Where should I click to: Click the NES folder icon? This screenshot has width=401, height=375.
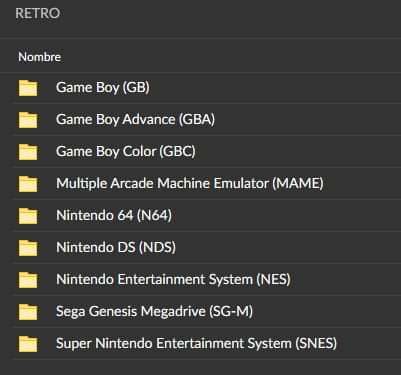[x=28, y=280]
